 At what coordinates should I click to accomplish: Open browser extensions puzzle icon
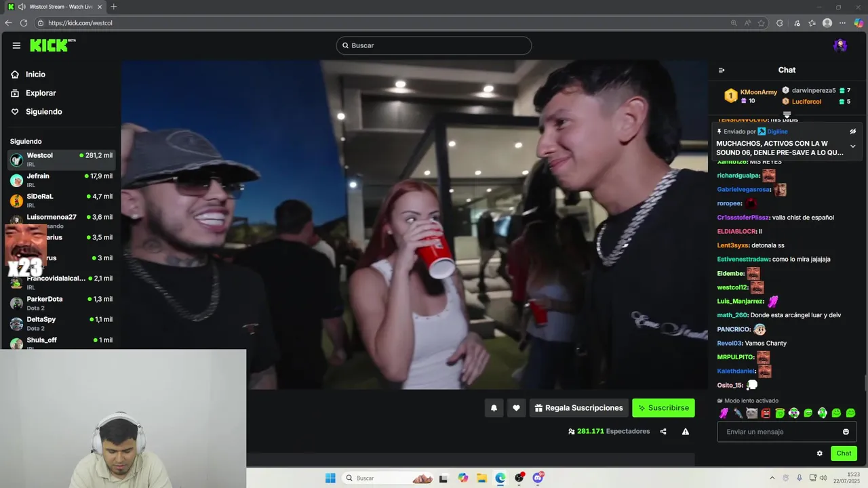779,22
